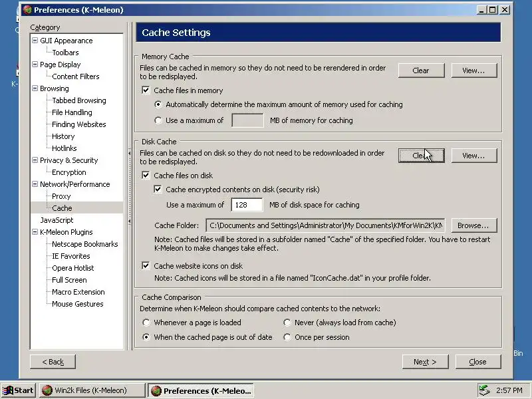
Task: Select Page Display category label
Action: pyautogui.click(x=61, y=65)
